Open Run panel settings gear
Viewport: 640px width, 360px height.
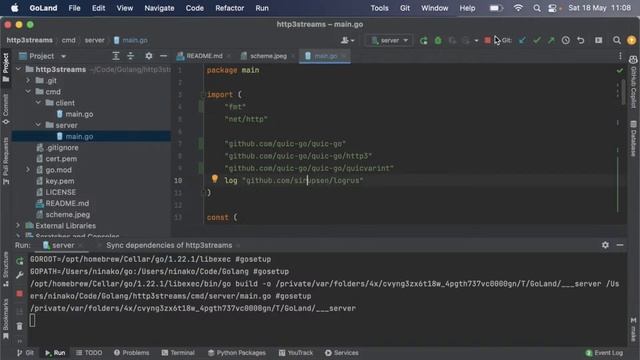tap(605, 245)
